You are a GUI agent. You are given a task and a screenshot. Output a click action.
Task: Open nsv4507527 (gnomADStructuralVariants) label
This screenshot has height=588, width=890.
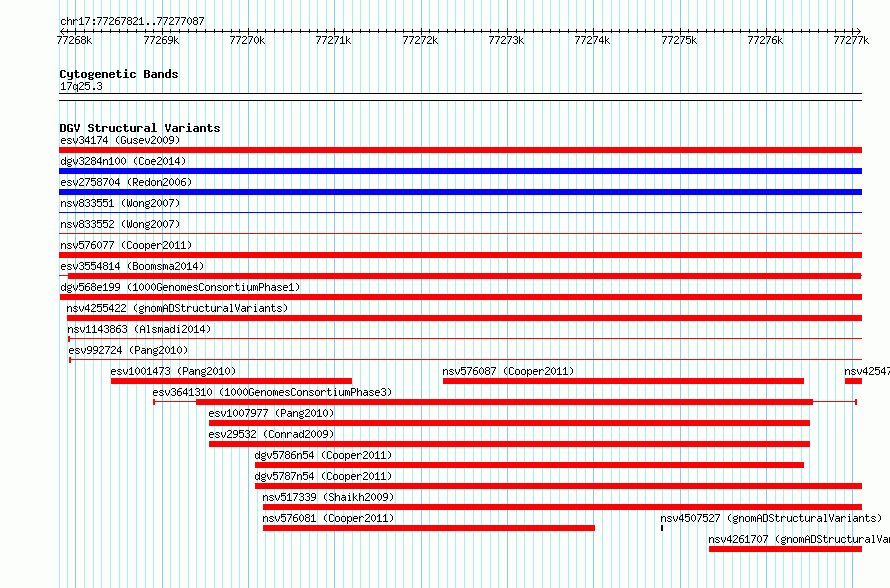pyautogui.click(x=771, y=518)
